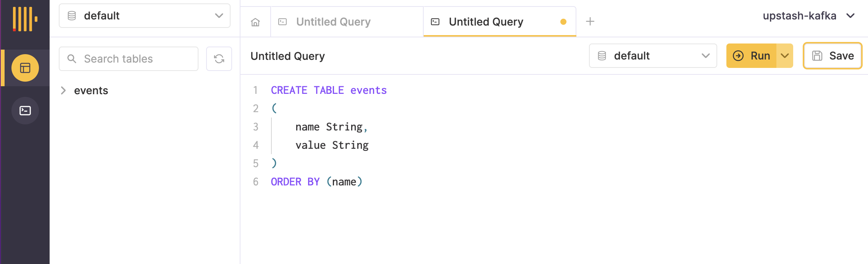Select the events table name
This screenshot has width=868, height=264.
pyautogui.click(x=91, y=90)
